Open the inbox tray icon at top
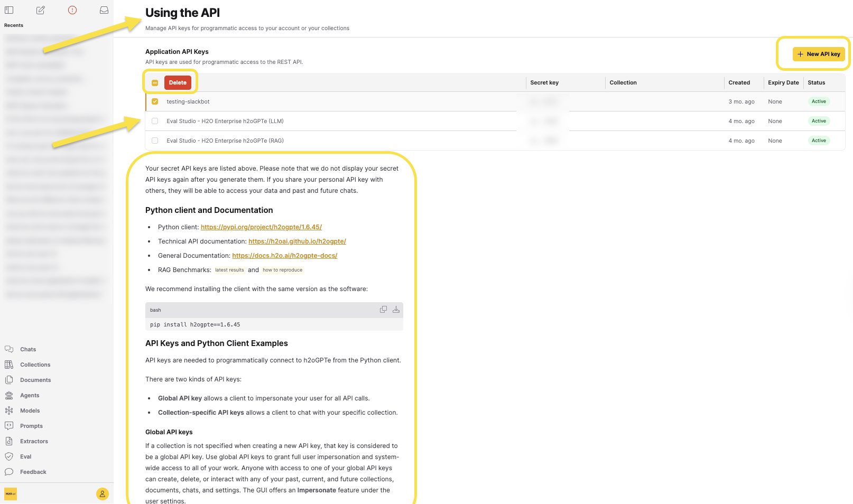The width and height of the screenshot is (853, 504). coord(104,10)
